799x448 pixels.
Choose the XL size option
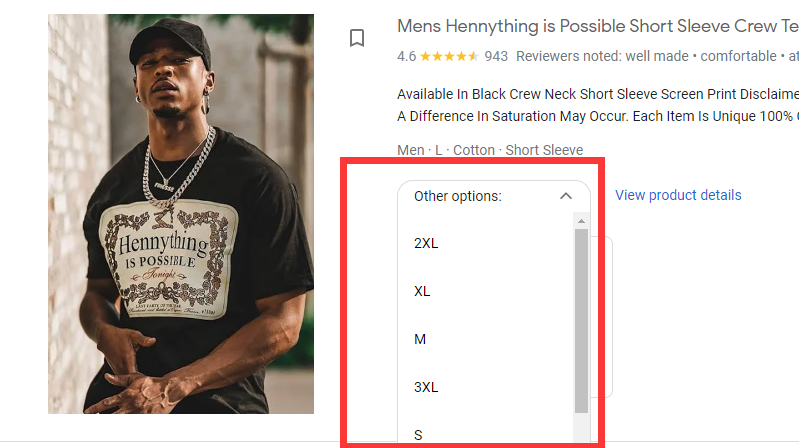[x=422, y=291]
